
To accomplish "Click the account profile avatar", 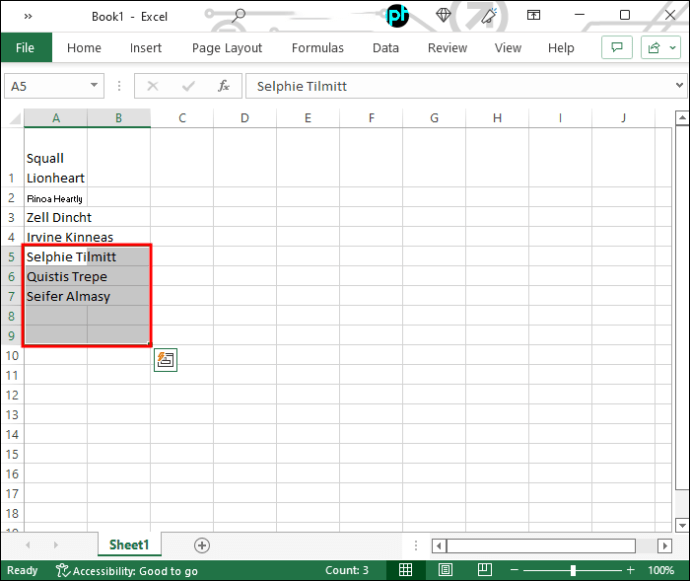I will (397, 15).
